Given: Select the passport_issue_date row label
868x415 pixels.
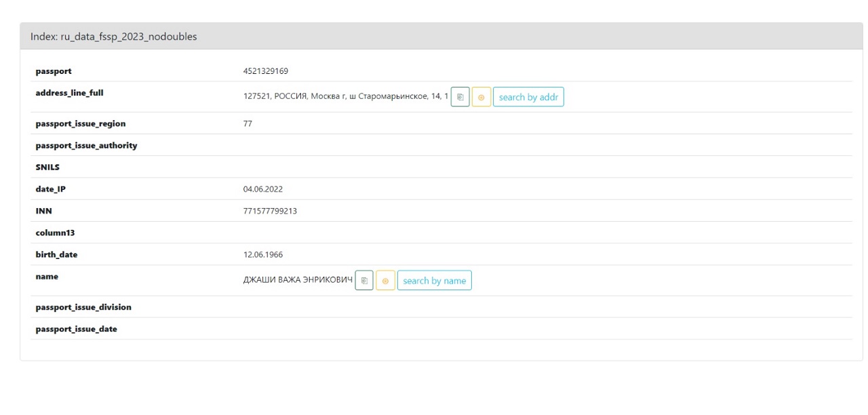Looking at the screenshot, I should pyautogui.click(x=76, y=329).
